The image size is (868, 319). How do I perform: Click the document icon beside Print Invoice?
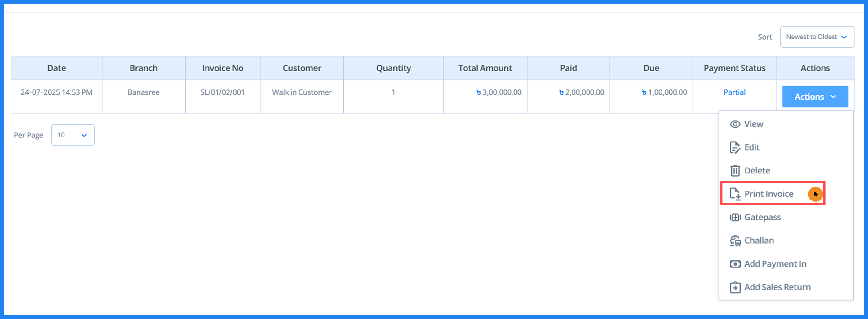pos(735,194)
